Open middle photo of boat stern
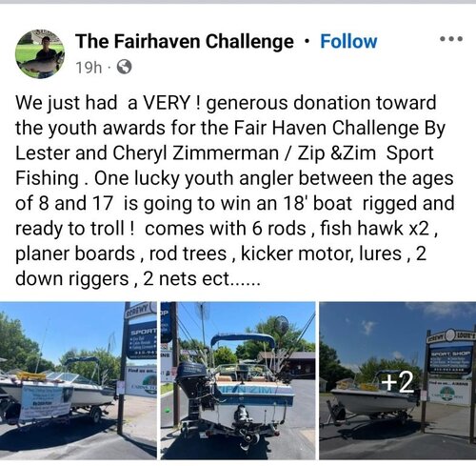The image size is (476, 466). pyautogui.click(x=238, y=380)
